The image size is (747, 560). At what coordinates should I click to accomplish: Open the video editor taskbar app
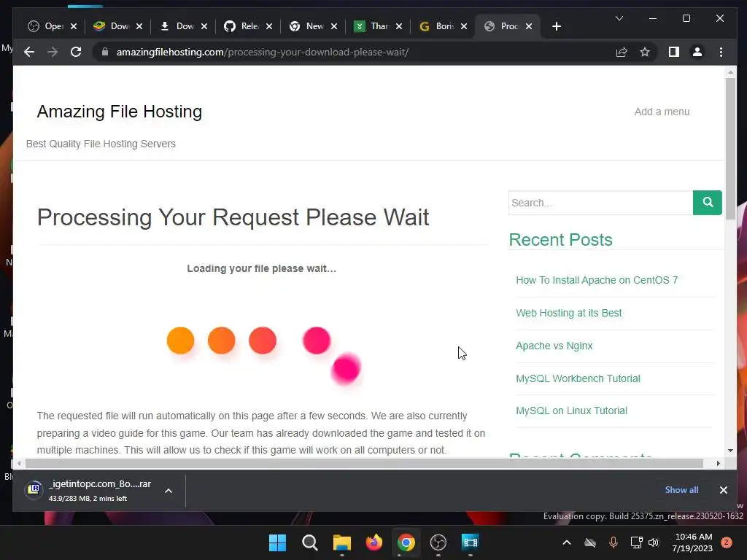(471, 542)
